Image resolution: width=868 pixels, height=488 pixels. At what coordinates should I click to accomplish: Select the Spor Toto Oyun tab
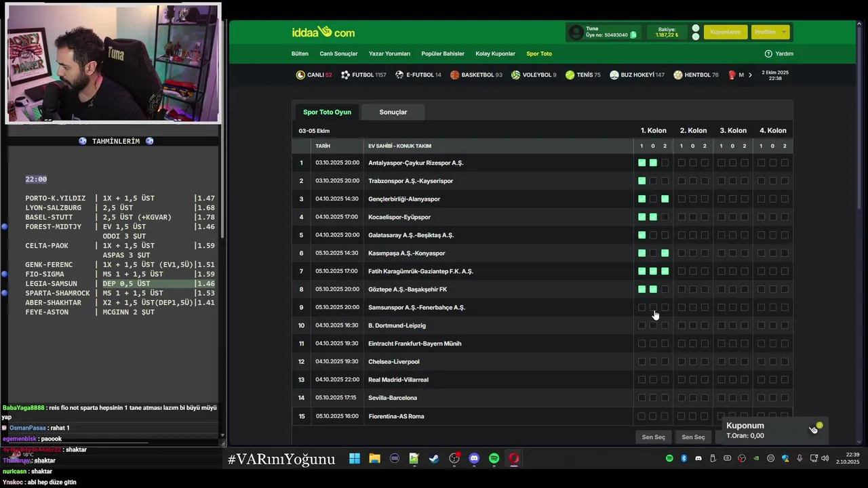click(x=327, y=112)
